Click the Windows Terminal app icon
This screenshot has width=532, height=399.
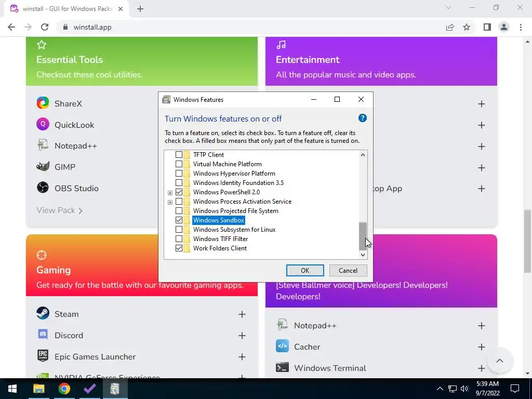282,368
